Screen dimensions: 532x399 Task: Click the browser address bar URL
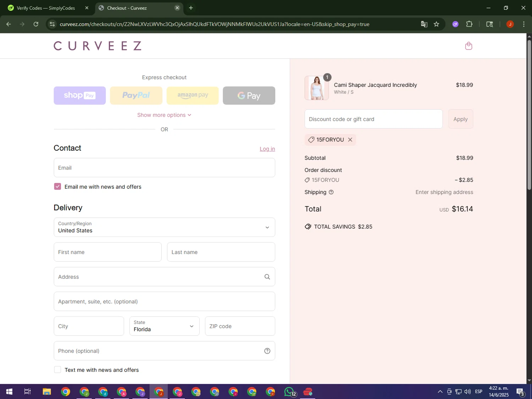click(215, 24)
